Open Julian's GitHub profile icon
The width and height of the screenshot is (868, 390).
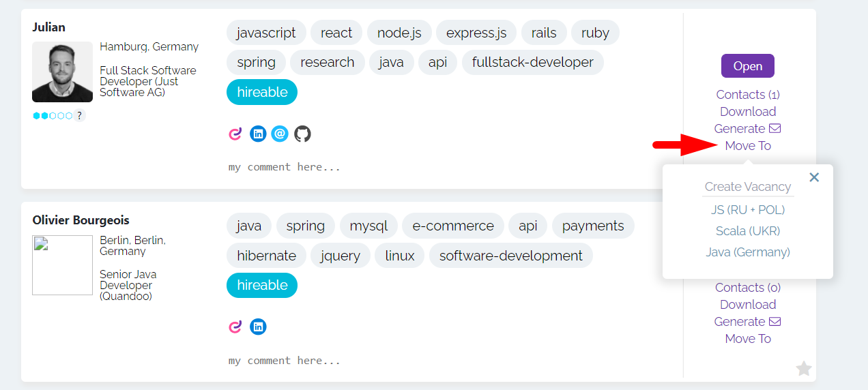pos(302,134)
